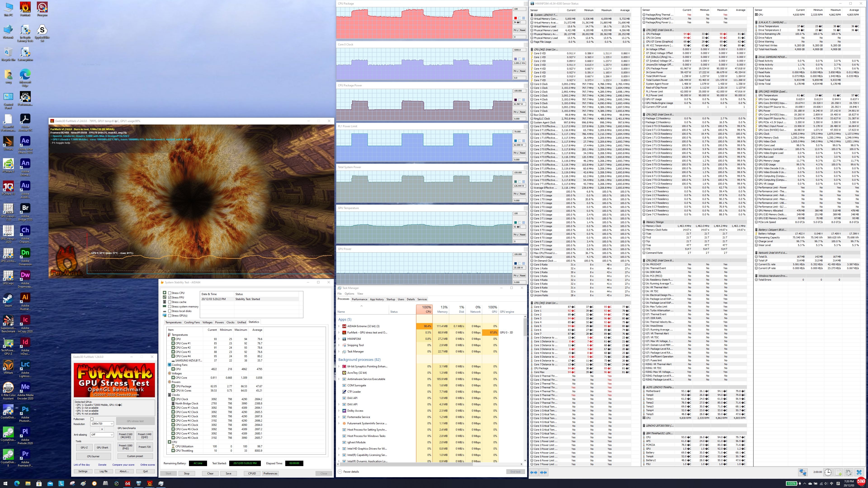Open FurMark Anti-aliasing dropdown
868x488 pixels.
coord(102,435)
